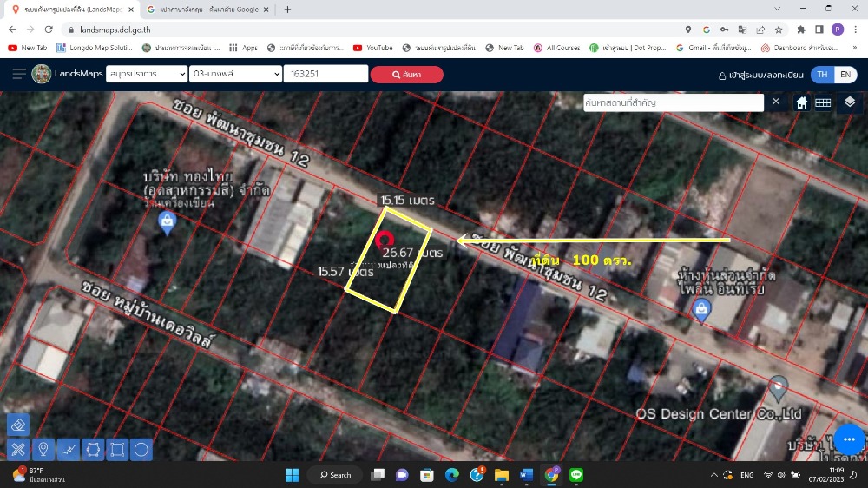Select the polygon area drawing tool

click(93, 449)
